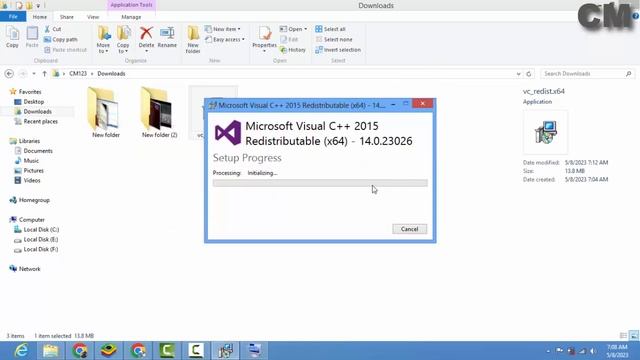
Task: Select Homegroup in navigation pane
Action: click(x=34, y=200)
